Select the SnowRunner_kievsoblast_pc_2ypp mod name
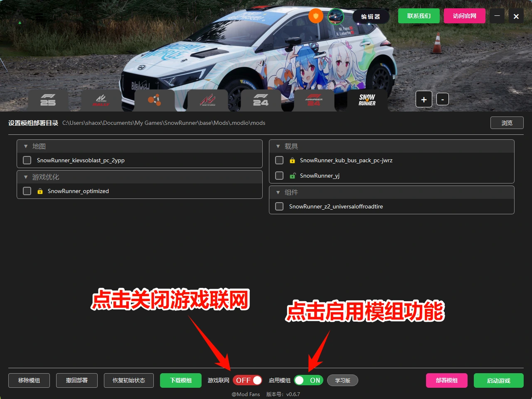This screenshot has width=532, height=399. 81,160
